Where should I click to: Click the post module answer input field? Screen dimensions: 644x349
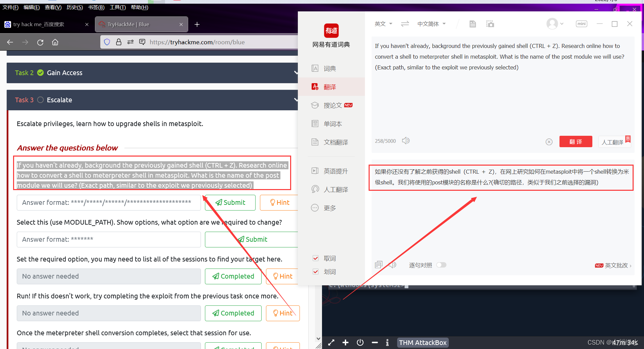point(109,202)
